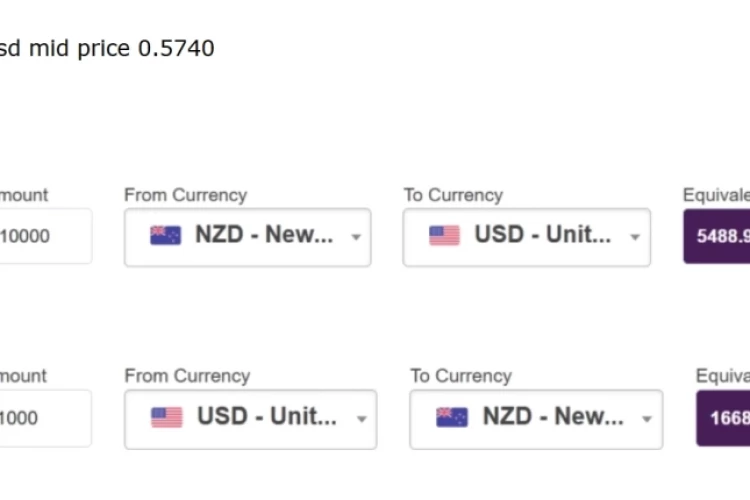The width and height of the screenshot is (750, 500).
Task: Click the upper row's From Currency label
Action: [186, 195]
